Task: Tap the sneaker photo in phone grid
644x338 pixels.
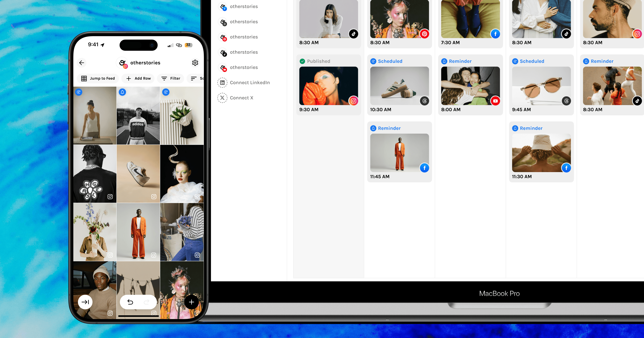Action: [138, 174]
